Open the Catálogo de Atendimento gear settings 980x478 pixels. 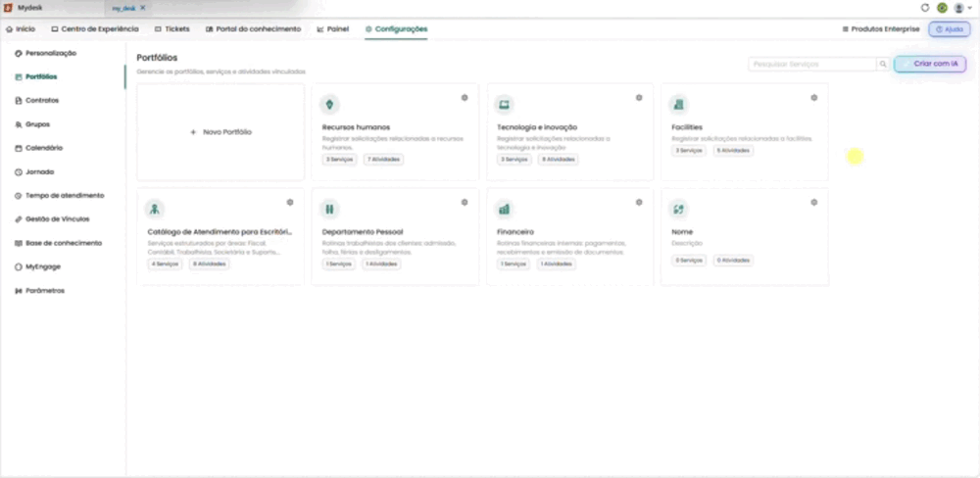click(x=290, y=202)
